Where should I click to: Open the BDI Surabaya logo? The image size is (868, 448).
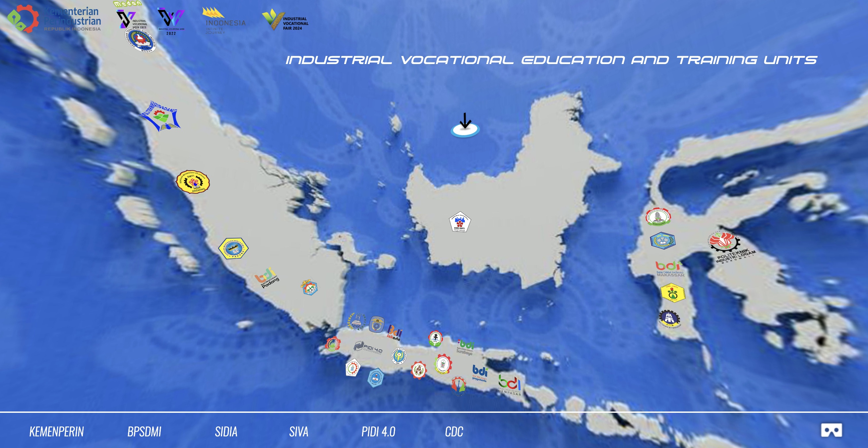tap(465, 347)
